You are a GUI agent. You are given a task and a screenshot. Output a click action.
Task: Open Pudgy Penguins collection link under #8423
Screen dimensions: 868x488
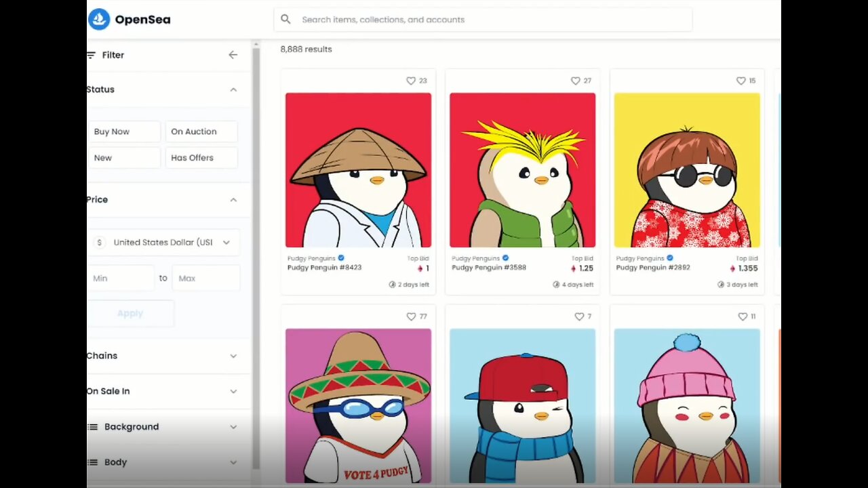(311, 258)
